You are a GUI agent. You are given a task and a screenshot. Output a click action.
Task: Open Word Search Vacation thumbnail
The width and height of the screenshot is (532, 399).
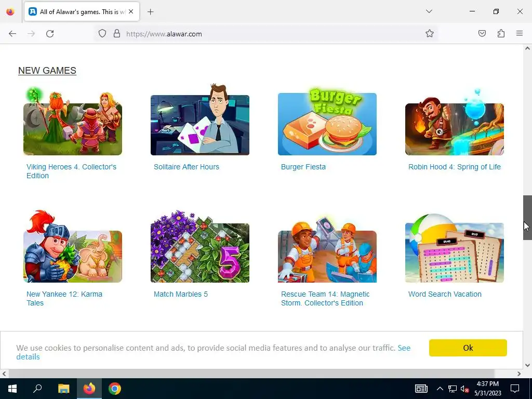[454, 248]
